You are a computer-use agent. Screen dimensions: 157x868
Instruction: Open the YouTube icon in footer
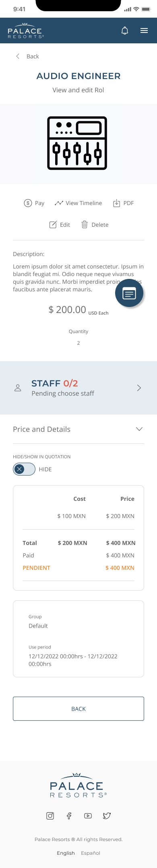(x=88, y=816)
